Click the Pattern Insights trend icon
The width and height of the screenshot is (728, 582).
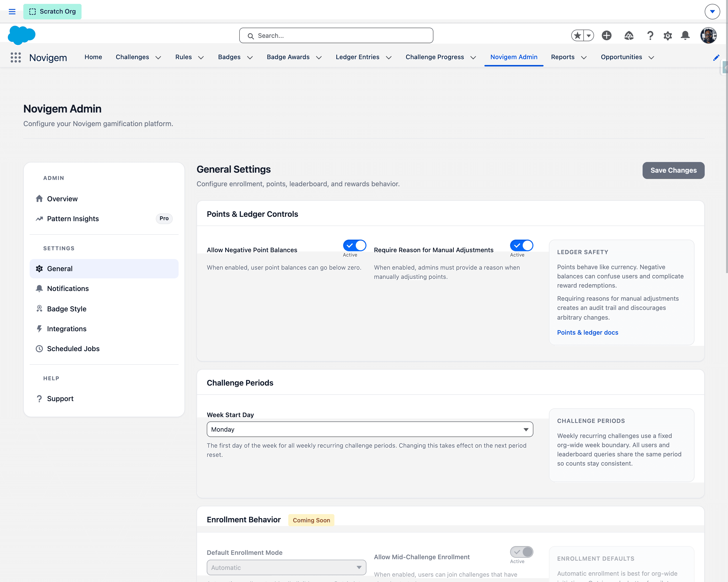point(39,219)
